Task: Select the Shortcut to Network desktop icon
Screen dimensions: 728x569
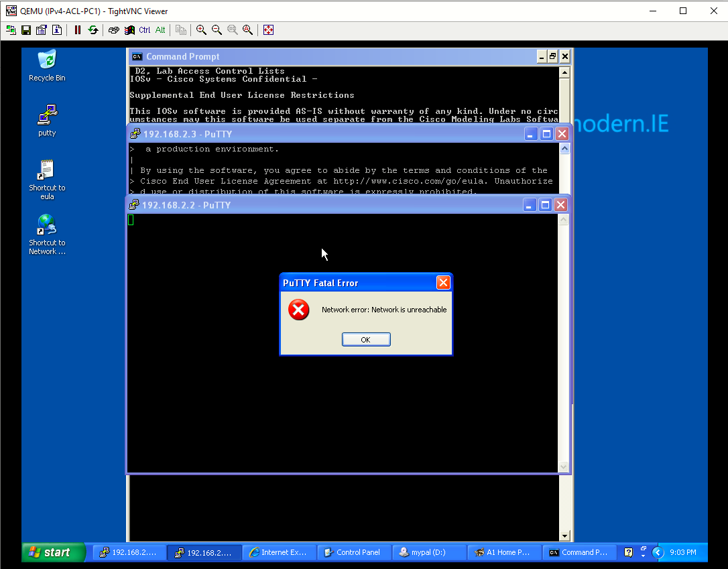Action: (x=47, y=235)
